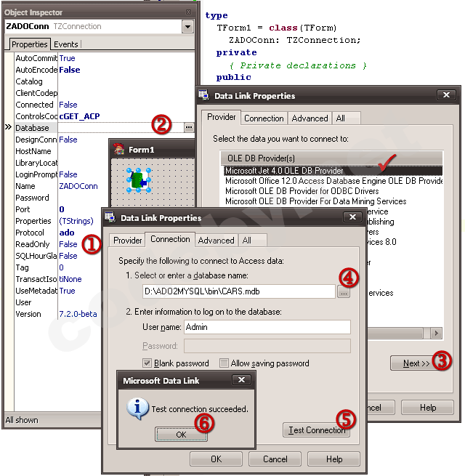Close the Object Inspector panel
Screen dimensions: 465x476
(x=188, y=12)
